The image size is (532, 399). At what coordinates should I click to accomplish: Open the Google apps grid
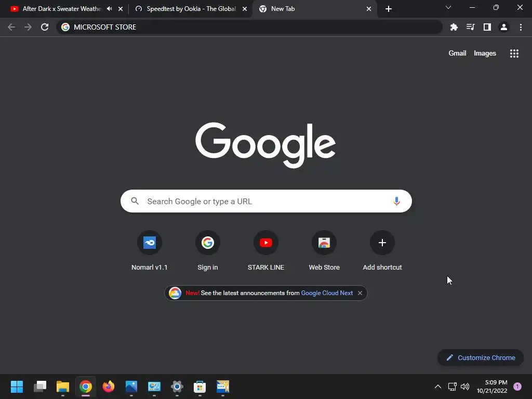pyautogui.click(x=514, y=54)
